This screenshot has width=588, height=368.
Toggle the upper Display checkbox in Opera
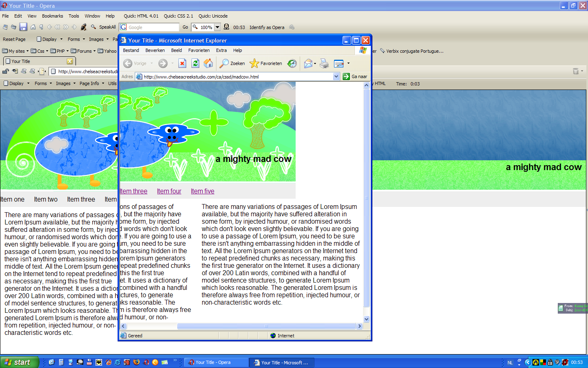click(x=39, y=39)
